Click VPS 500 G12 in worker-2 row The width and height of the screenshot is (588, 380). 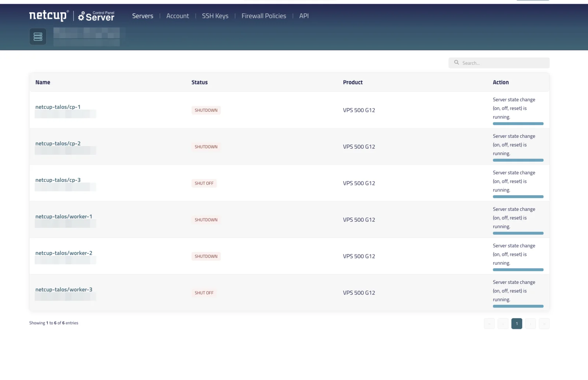pos(359,256)
